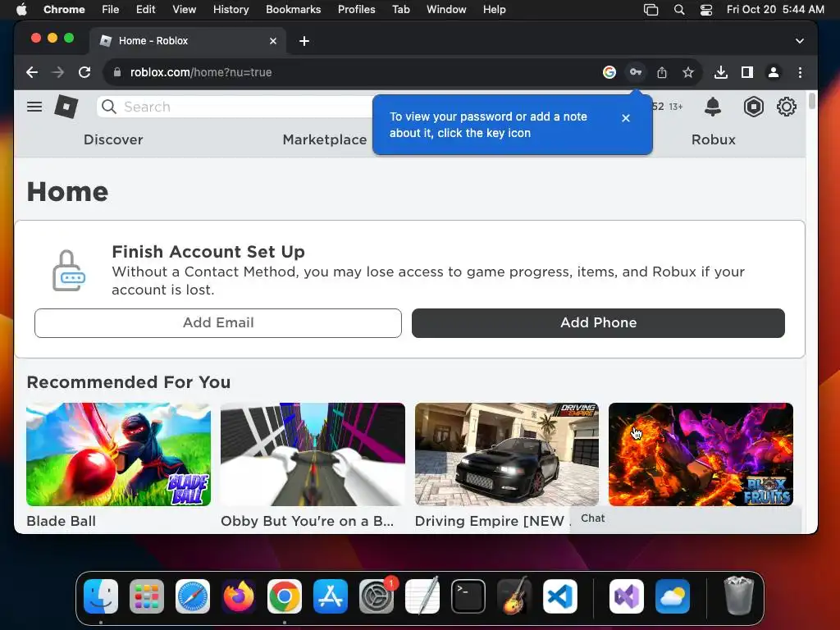The image size is (840, 630).
Task: Click the Chrome password key icon
Action: click(636, 72)
